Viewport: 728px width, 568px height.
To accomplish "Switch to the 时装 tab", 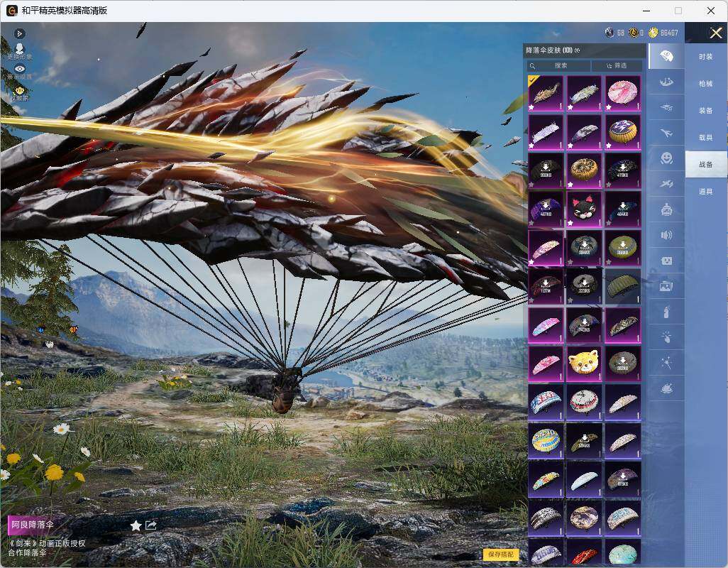I will click(706, 57).
